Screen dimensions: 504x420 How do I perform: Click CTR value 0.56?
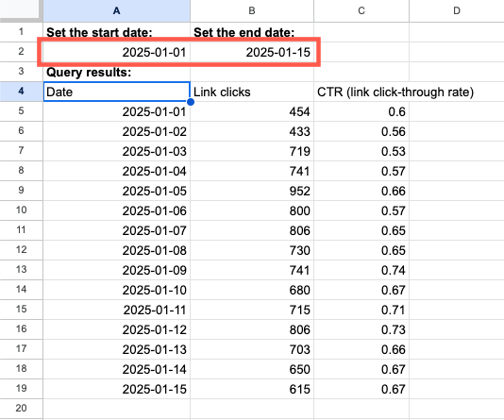(361, 131)
